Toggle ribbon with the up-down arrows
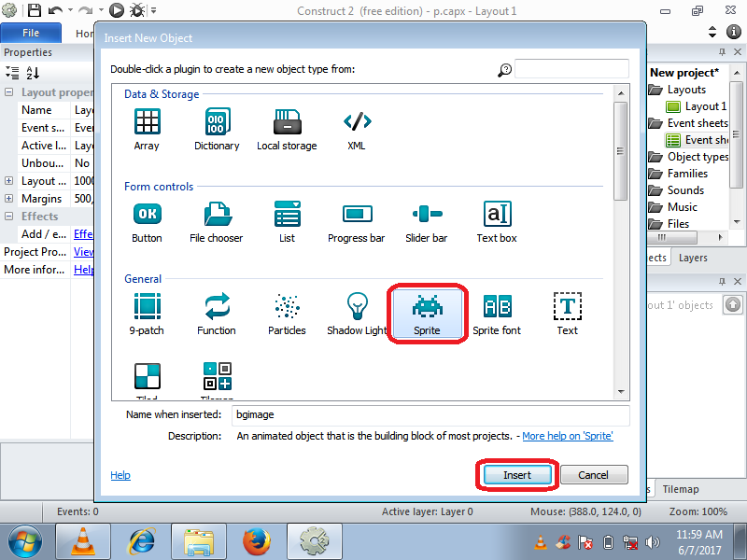747x560 pixels. click(x=712, y=32)
